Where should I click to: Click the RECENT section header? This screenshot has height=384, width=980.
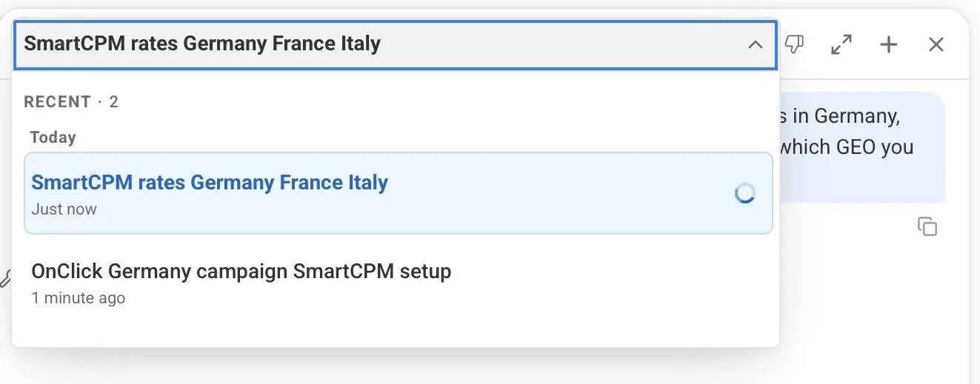click(x=57, y=102)
